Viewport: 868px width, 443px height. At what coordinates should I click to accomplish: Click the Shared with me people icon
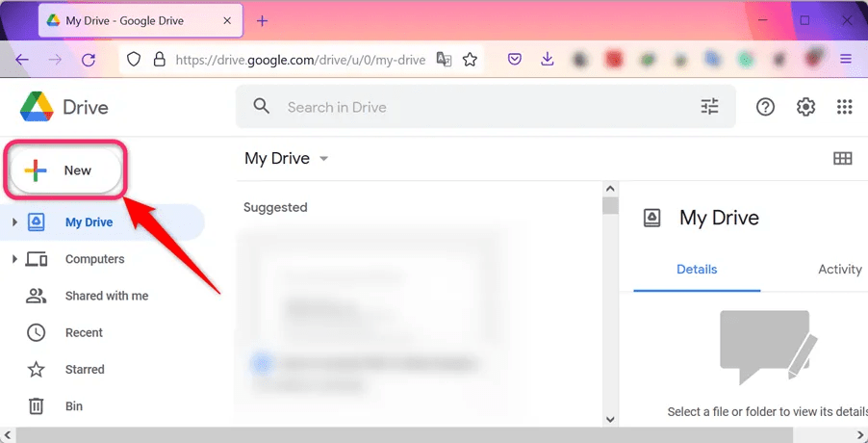[36, 296]
